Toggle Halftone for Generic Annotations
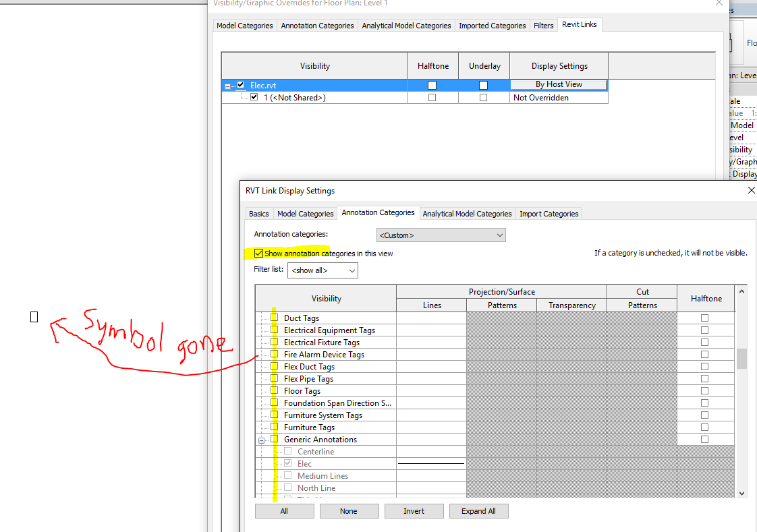The image size is (757, 532). pos(704,439)
